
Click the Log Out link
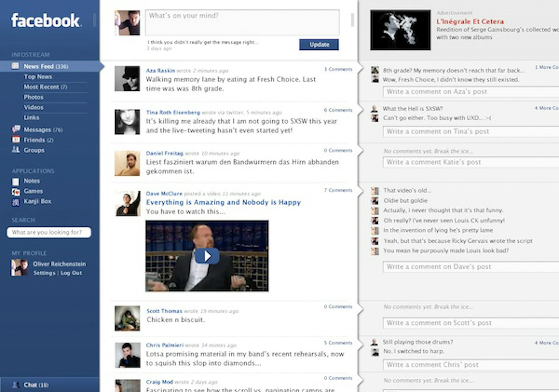[71, 273]
